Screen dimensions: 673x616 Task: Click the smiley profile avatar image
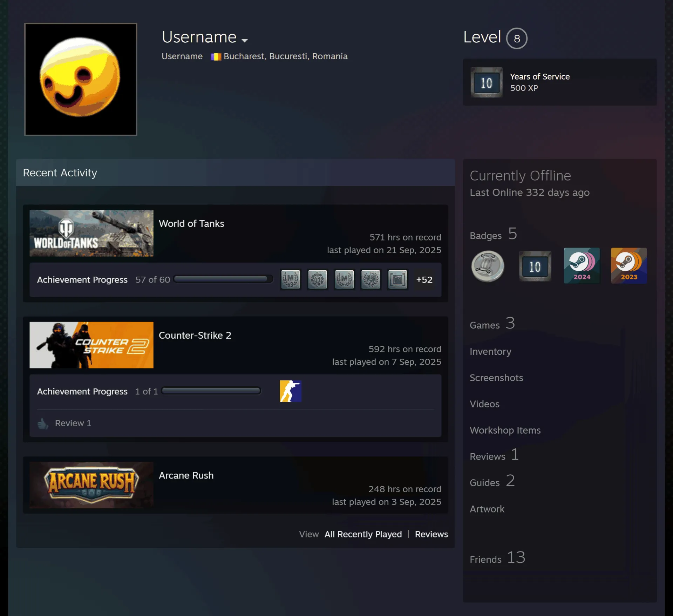tap(81, 79)
